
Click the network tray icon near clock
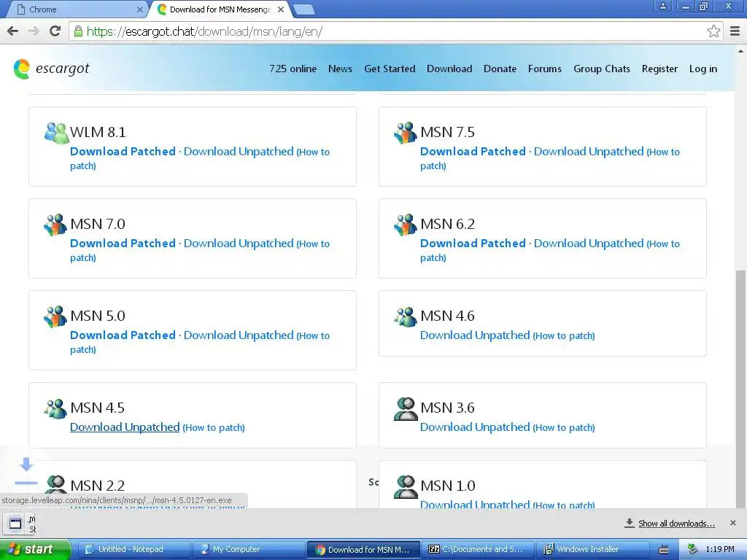[x=693, y=550]
